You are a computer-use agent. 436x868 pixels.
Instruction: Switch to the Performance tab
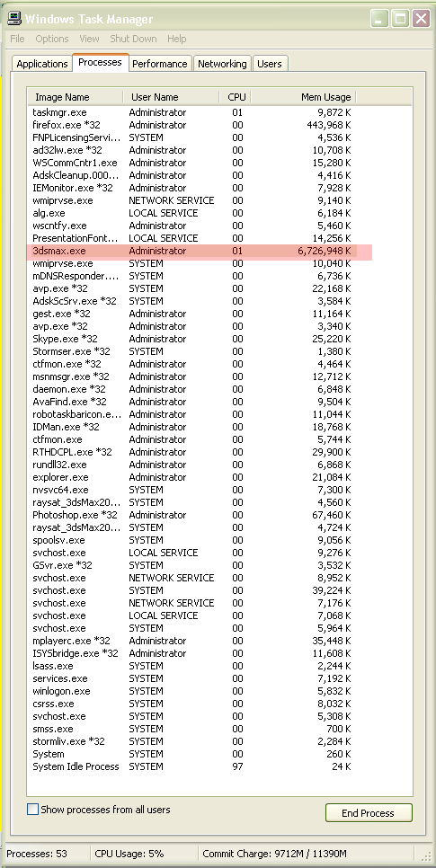coord(159,64)
